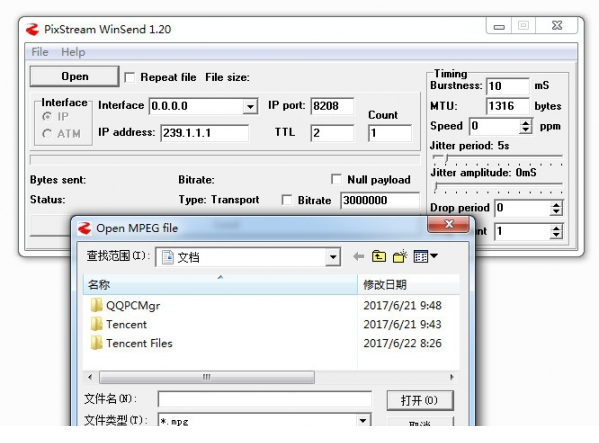Open the view menu icon in file dialog
The width and height of the screenshot is (599, 443).
point(426,256)
